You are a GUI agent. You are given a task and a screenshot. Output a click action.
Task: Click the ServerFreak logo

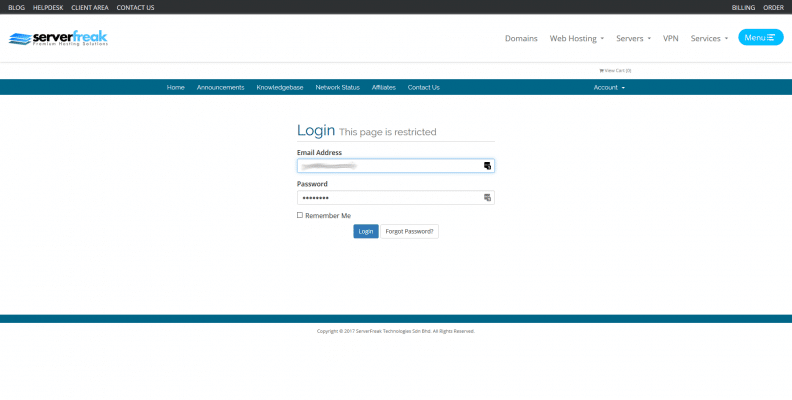coord(58,38)
